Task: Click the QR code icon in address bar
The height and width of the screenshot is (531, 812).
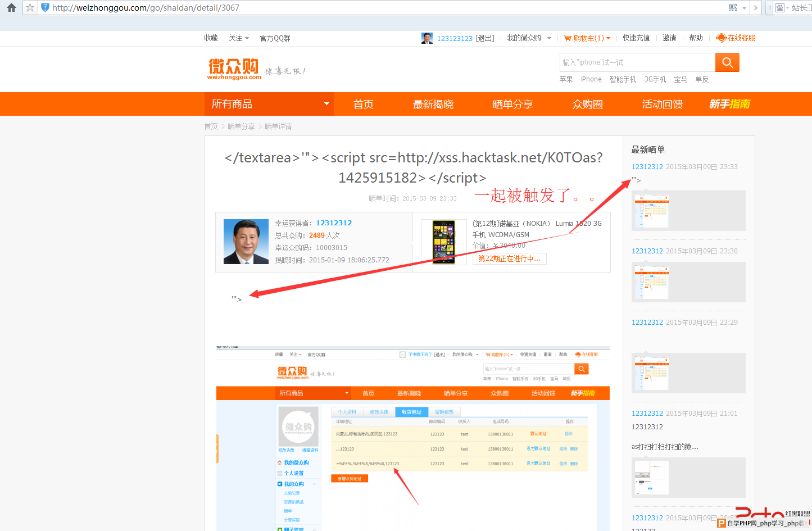Action: (x=733, y=8)
